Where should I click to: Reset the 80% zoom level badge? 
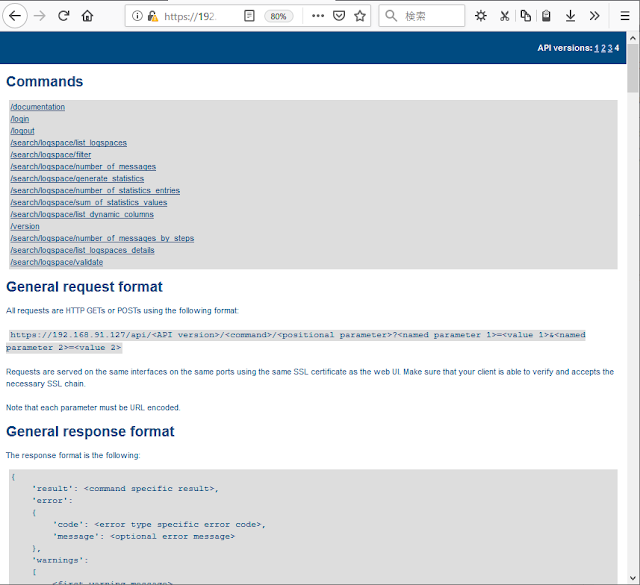tap(278, 16)
